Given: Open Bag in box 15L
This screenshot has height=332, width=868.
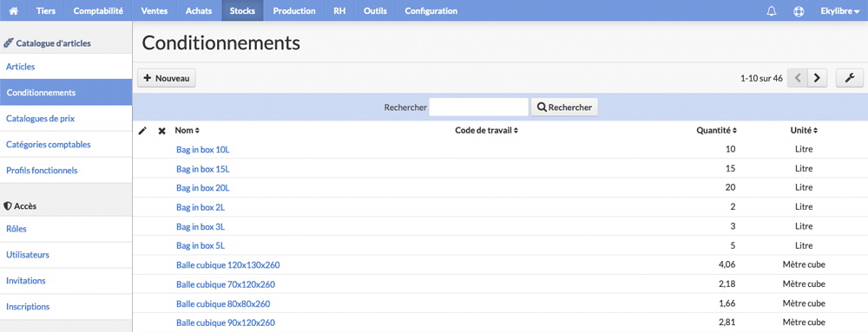Looking at the screenshot, I should (202, 168).
